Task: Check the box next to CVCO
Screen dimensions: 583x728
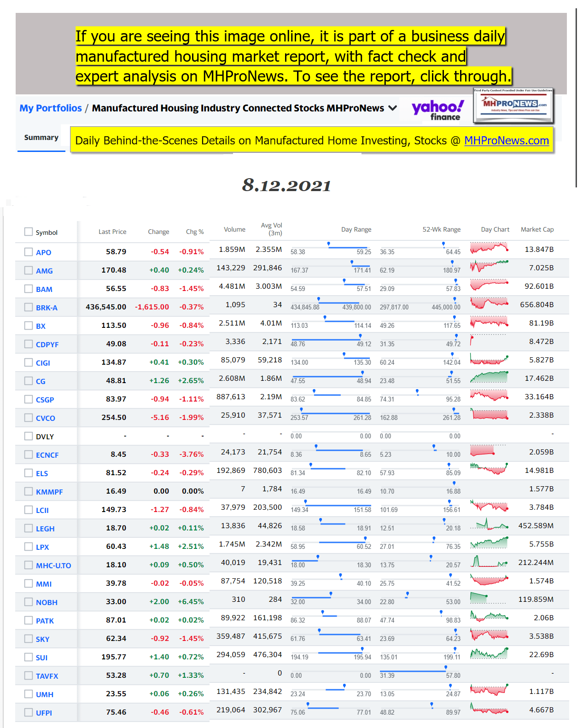Action: pos(29,418)
